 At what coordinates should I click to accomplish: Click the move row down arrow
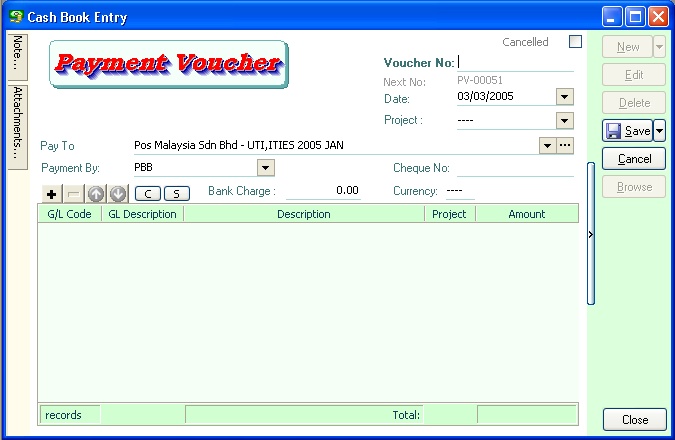click(x=118, y=193)
